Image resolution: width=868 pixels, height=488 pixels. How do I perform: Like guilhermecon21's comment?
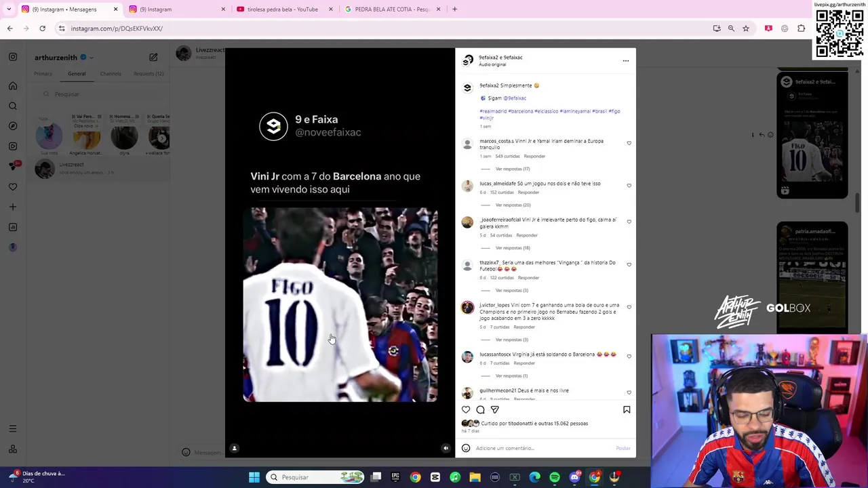pyautogui.click(x=629, y=392)
